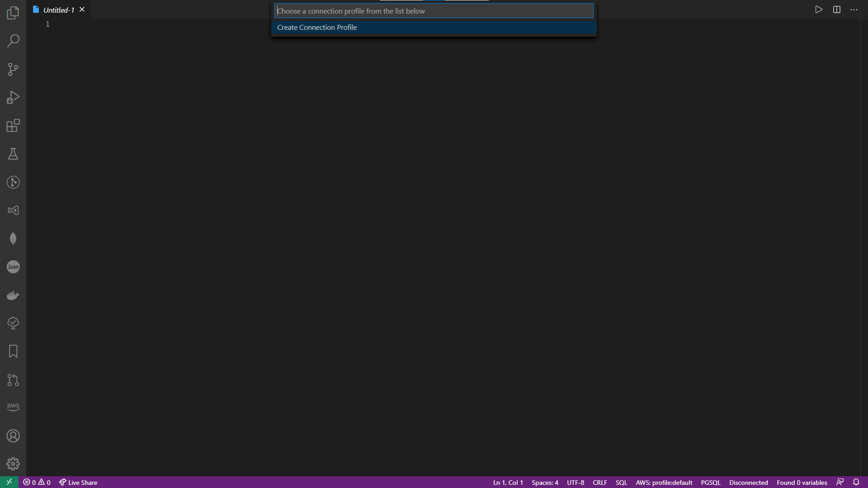
Task: Open the tree with checkmark icon view
Action: [x=13, y=323]
